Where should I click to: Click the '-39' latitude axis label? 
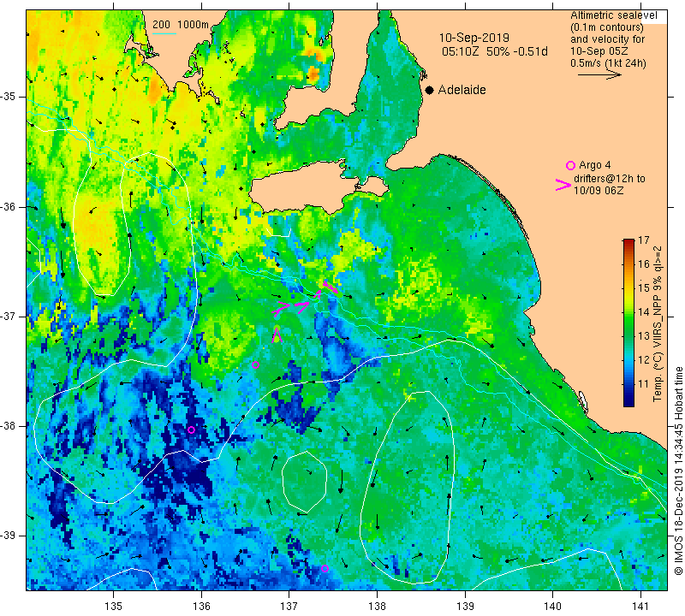coord(8,536)
